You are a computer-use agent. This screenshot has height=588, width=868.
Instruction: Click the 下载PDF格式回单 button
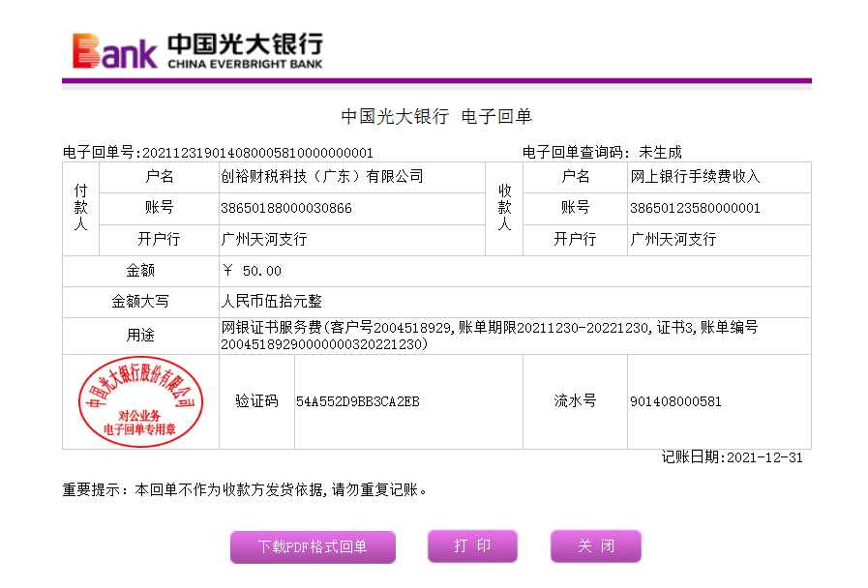(313, 546)
